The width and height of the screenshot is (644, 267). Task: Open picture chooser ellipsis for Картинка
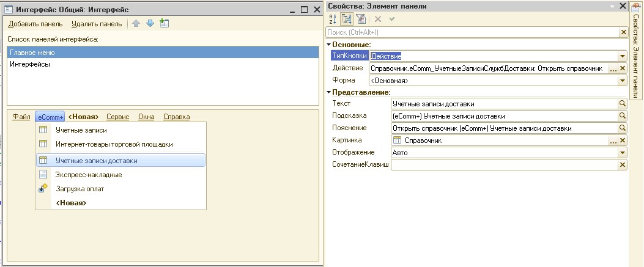[613, 141]
